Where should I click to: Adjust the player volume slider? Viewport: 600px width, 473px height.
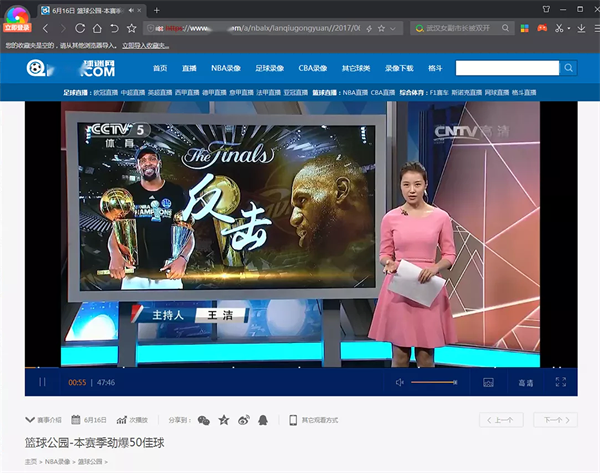[434, 382]
